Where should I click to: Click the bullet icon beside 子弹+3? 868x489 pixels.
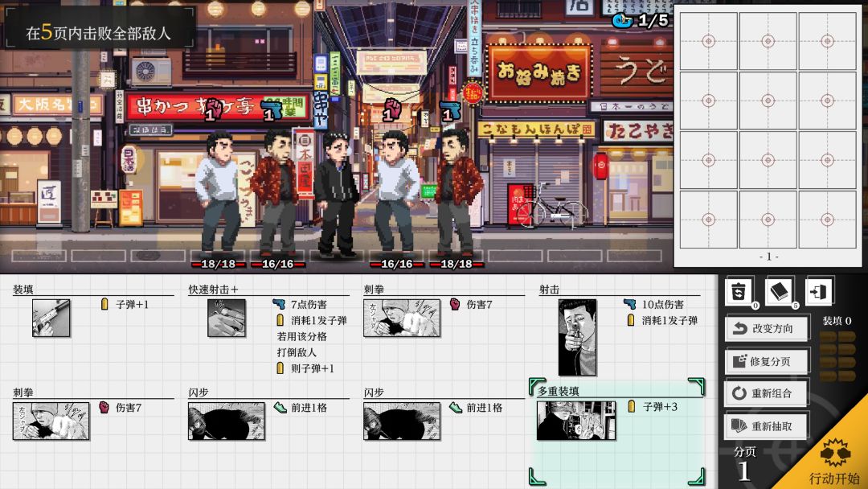pyautogui.click(x=631, y=406)
